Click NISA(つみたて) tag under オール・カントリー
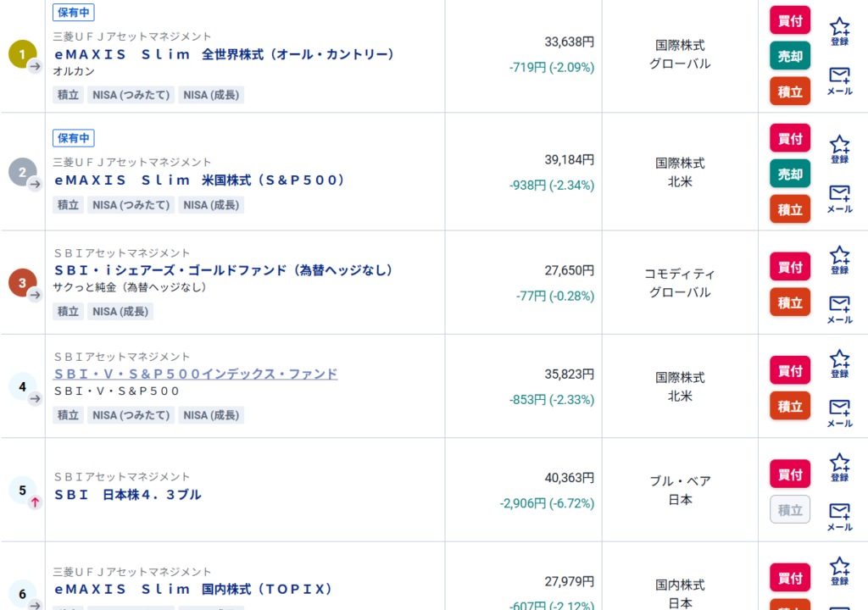The height and width of the screenshot is (610, 868). [131, 95]
